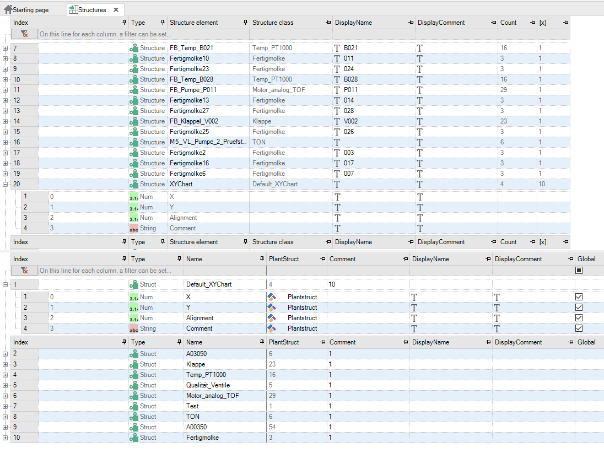Select Fertigmolke27 structure element cell
The image size is (604, 455).
[x=189, y=111]
